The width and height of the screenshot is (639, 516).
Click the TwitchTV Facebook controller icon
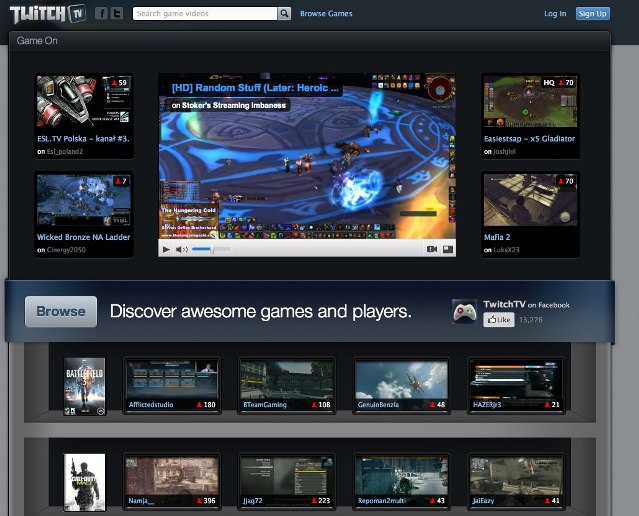(x=464, y=312)
